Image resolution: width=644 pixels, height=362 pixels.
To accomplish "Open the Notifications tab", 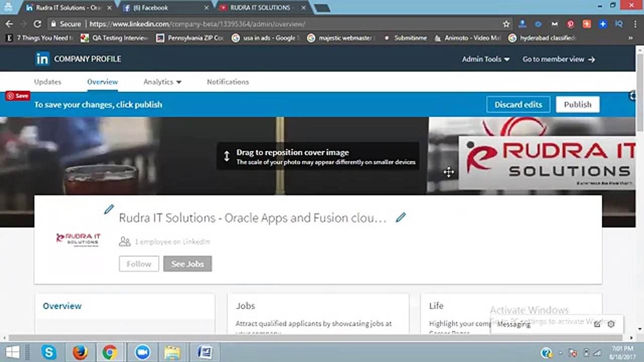I will (x=228, y=81).
